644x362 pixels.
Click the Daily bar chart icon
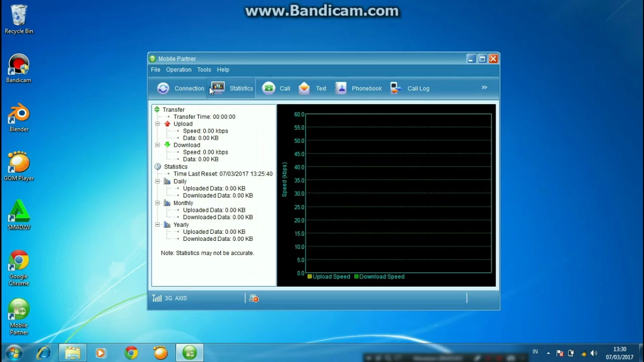tap(167, 181)
